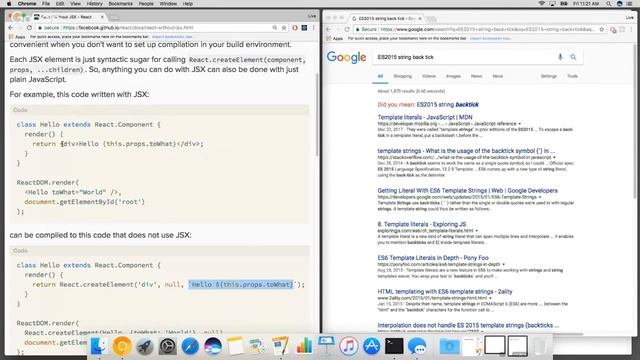Open Stack Overflow backtick symbol result
This screenshot has width=640, height=360.
[466, 151]
